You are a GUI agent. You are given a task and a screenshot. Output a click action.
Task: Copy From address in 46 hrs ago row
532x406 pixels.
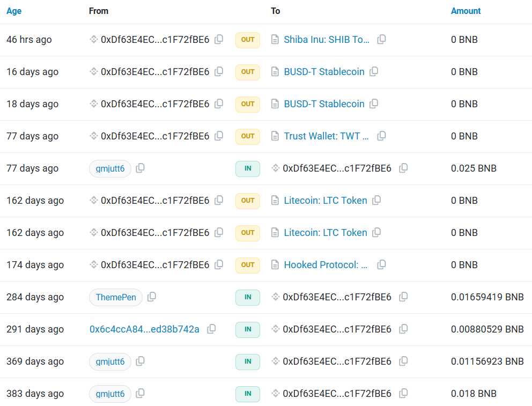tap(219, 39)
